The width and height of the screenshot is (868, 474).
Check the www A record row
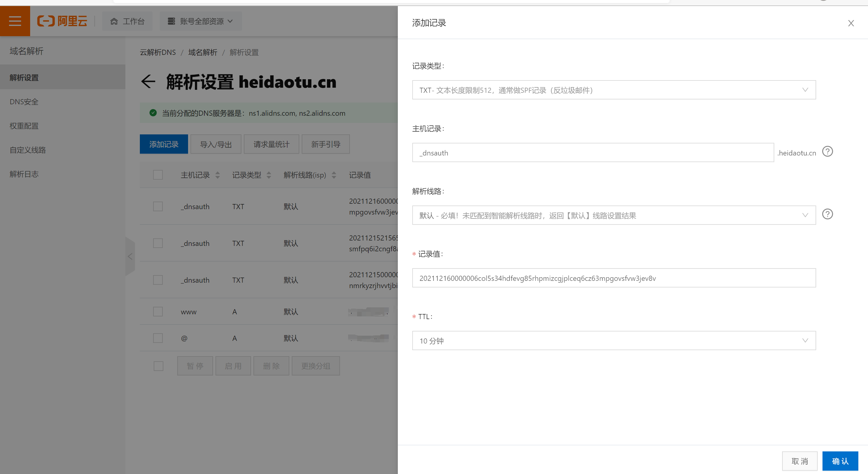pos(158,312)
